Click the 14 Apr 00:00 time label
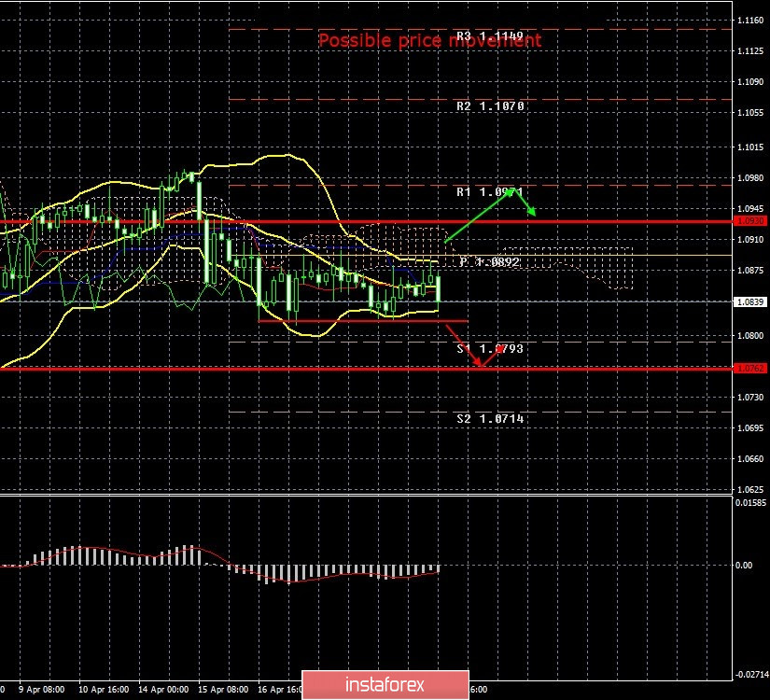Image resolution: width=770 pixels, height=700 pixels. pos(163,690)
